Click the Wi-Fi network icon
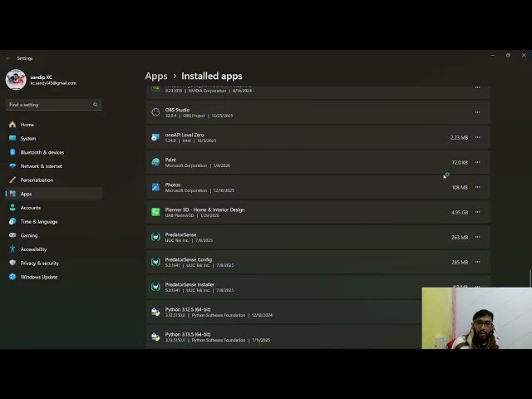Viewport: 532px width, 399px height. tap(12, 166)
